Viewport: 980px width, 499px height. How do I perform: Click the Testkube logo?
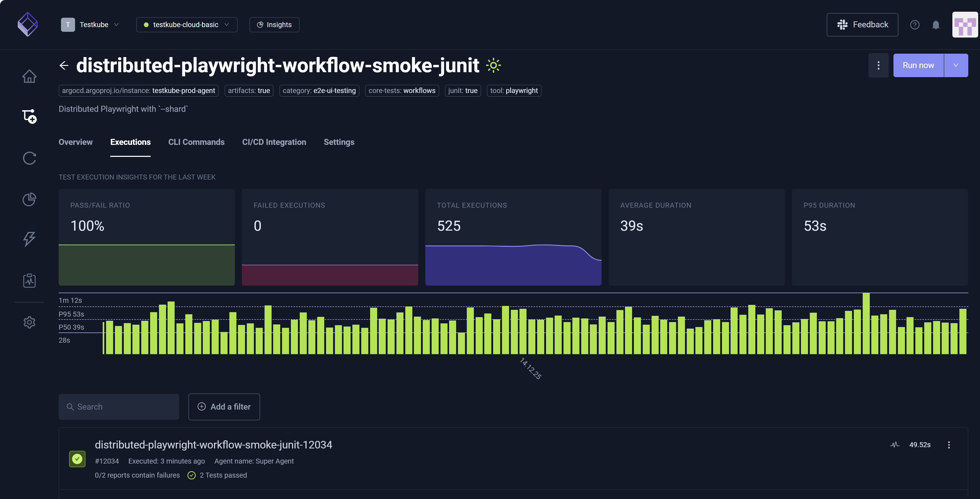click(x=28, y=24)
